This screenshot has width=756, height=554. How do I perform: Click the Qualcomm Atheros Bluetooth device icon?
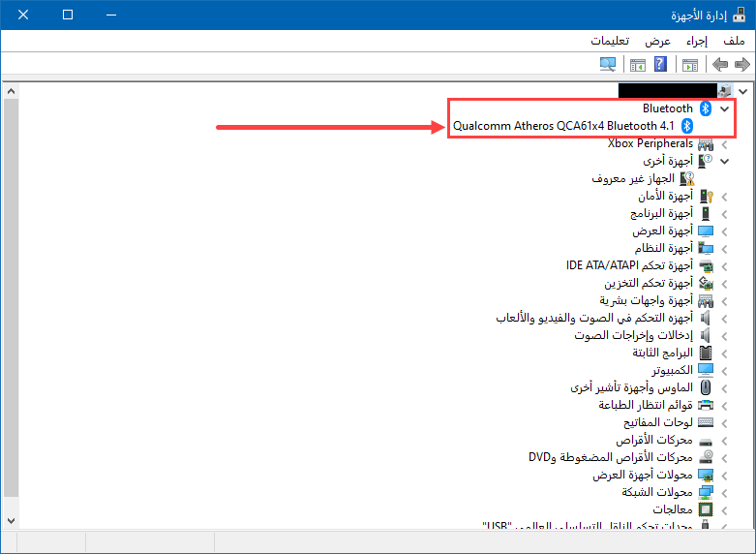[687, 126]
